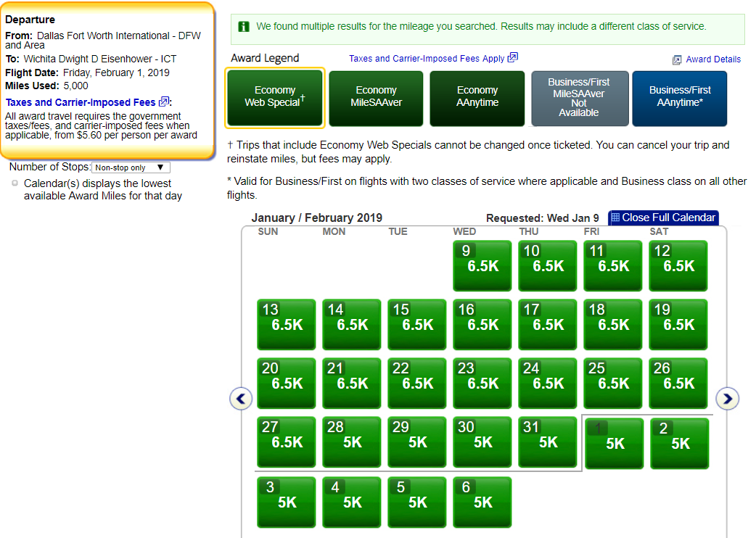
Task: Click the green info icon in results banner
Action: 245,27
